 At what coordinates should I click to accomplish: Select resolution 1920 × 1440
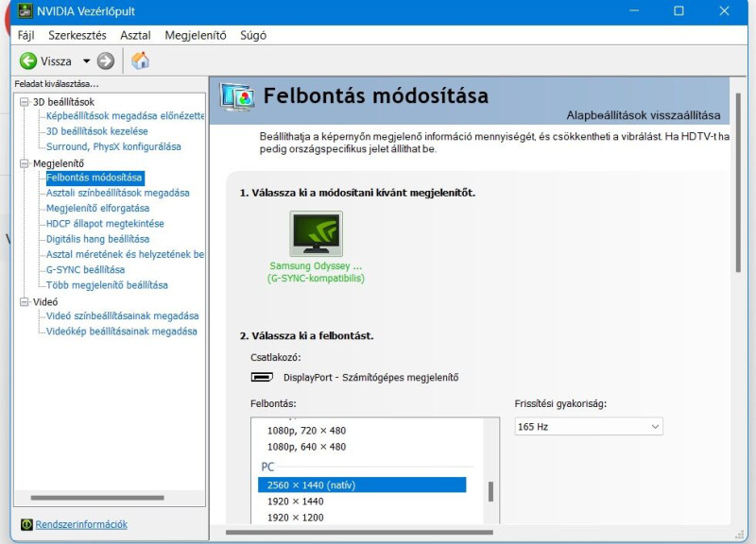(296, 501)
